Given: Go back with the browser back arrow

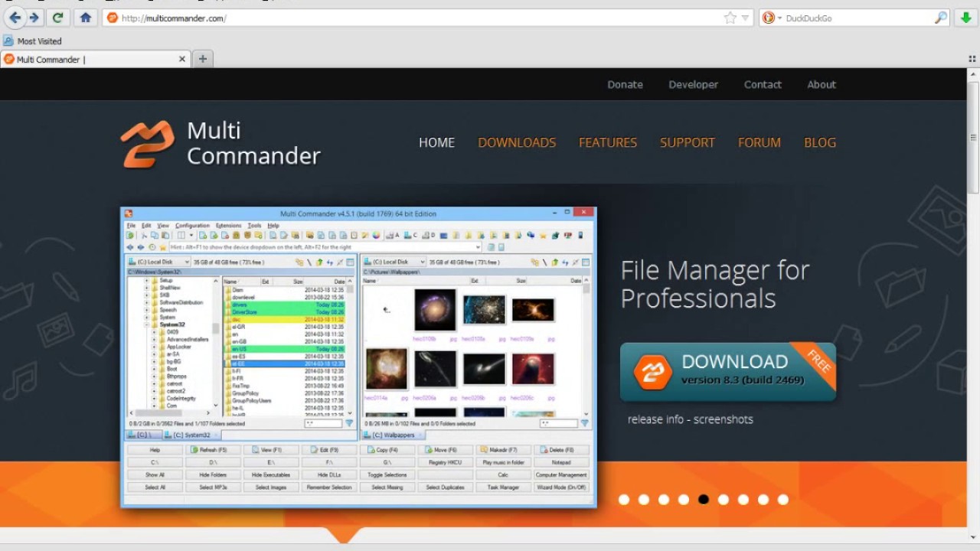Looking at the screenshot, I should (x=15, y=18).
